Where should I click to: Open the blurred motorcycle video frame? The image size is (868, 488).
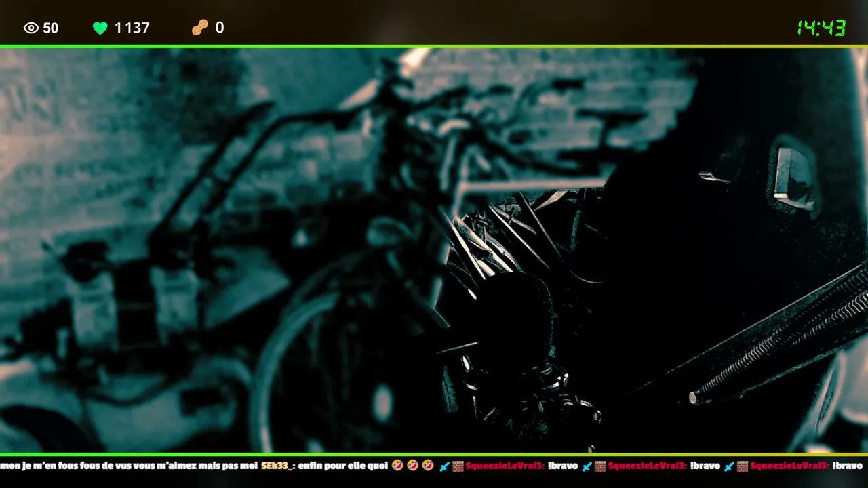(x=434, y=250)
